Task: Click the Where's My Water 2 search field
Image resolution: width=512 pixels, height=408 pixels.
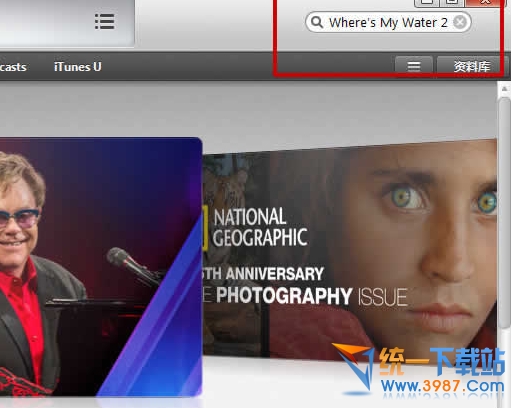Action: [x=388, y=22]
